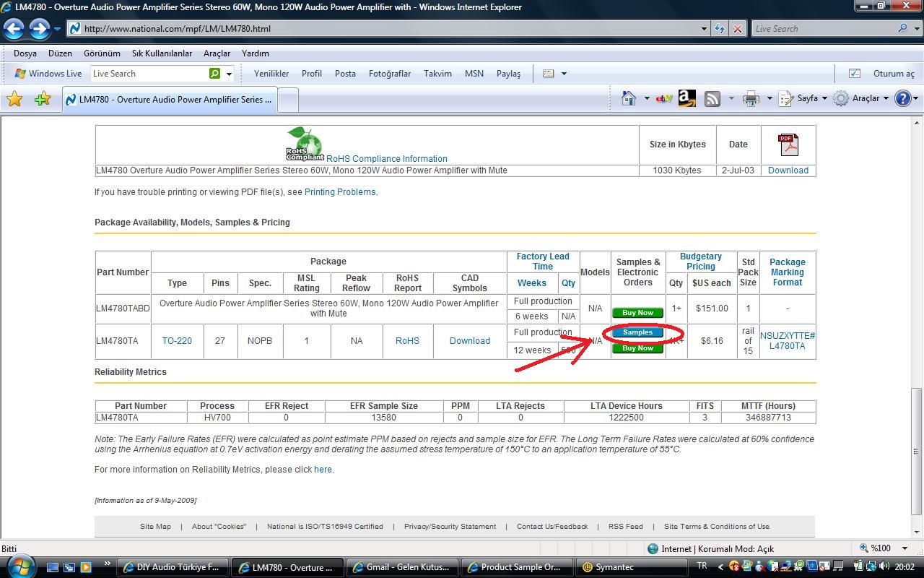Image resolution: width=924 pixels, height=578 pixels.
Task: Click the browser Back arrow
Action: [14, 29]
